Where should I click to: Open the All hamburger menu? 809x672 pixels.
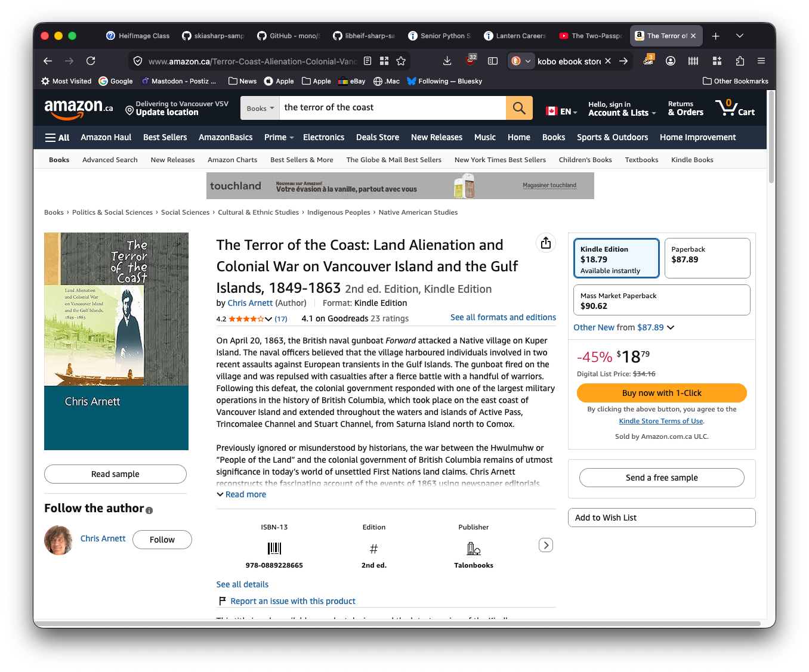click(x=57, y=138)
